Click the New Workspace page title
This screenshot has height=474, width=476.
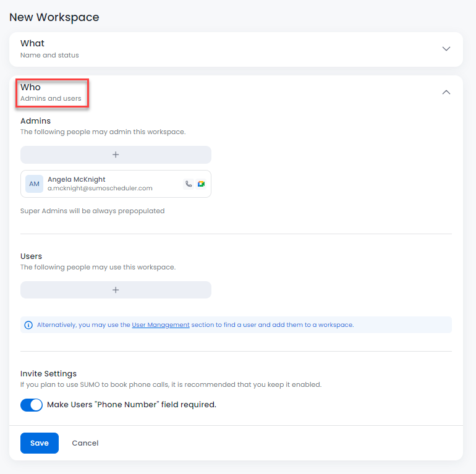point(54,17)
